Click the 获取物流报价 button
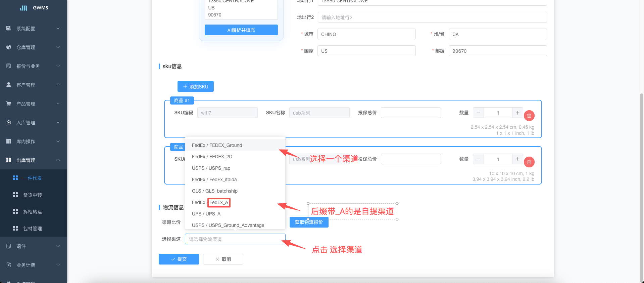This screenshot has width=644, height=283. [309, 222]
